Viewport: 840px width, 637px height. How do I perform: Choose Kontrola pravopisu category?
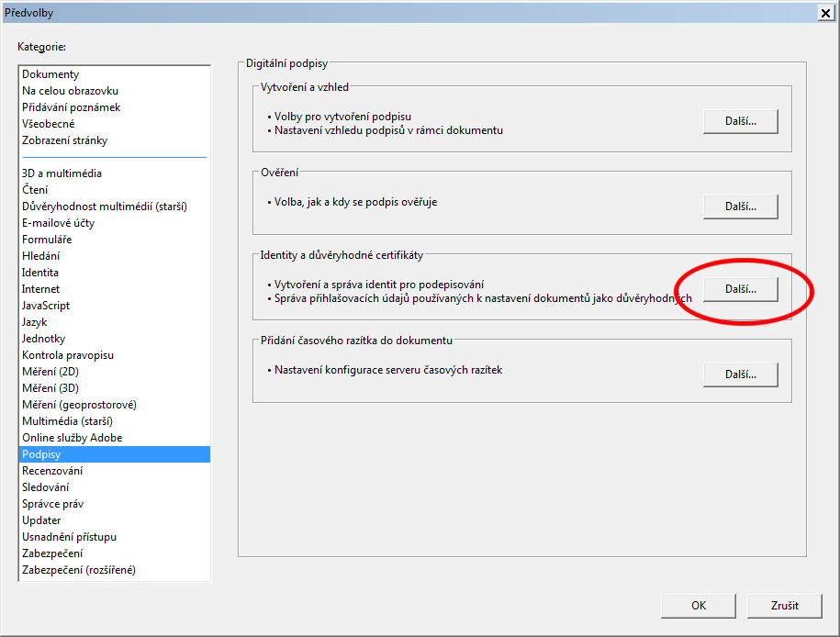pos(68,355)
